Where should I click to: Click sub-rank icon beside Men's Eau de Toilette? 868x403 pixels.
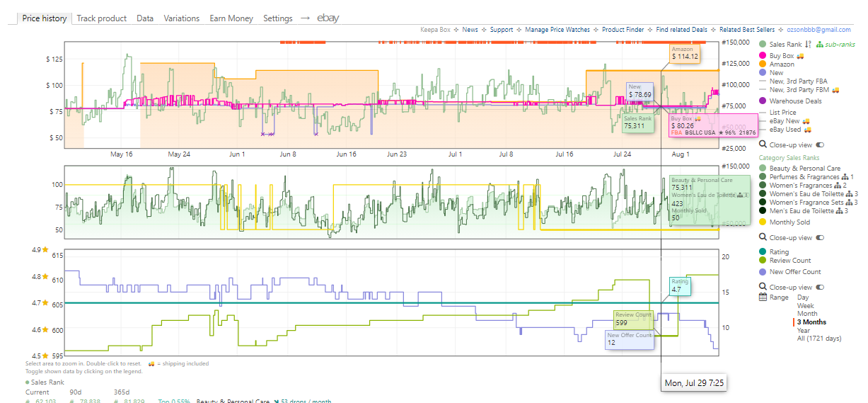(838, 211)
